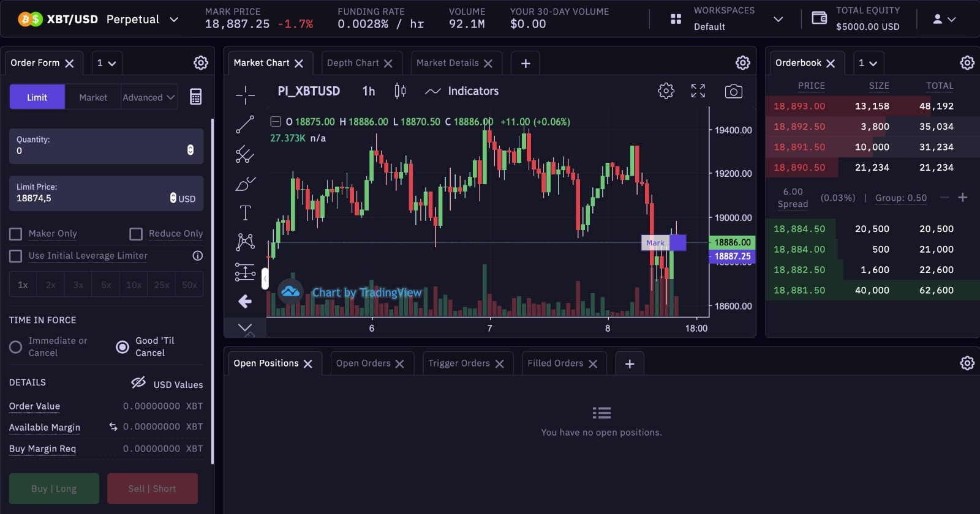
Task: Open the workspaces grid icon
Action: tap(676, 19)
